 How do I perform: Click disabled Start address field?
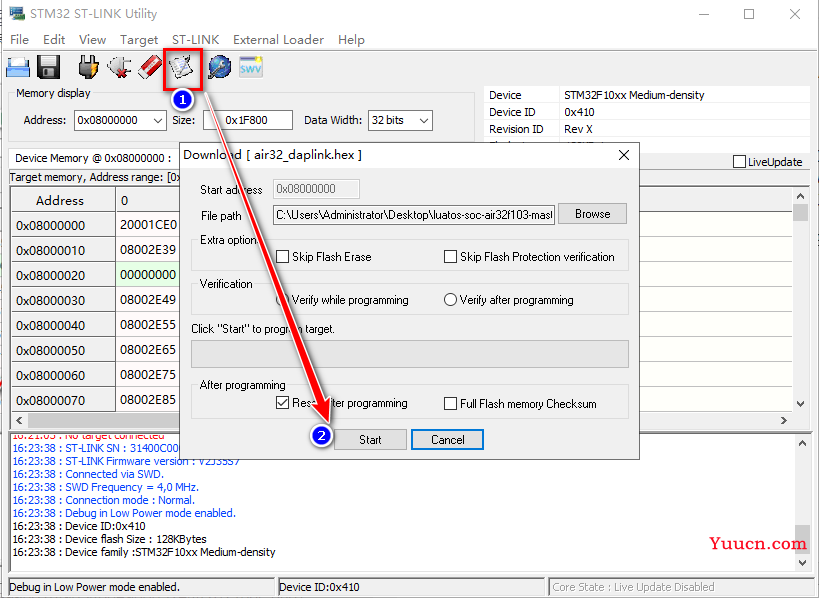[316, 189]
